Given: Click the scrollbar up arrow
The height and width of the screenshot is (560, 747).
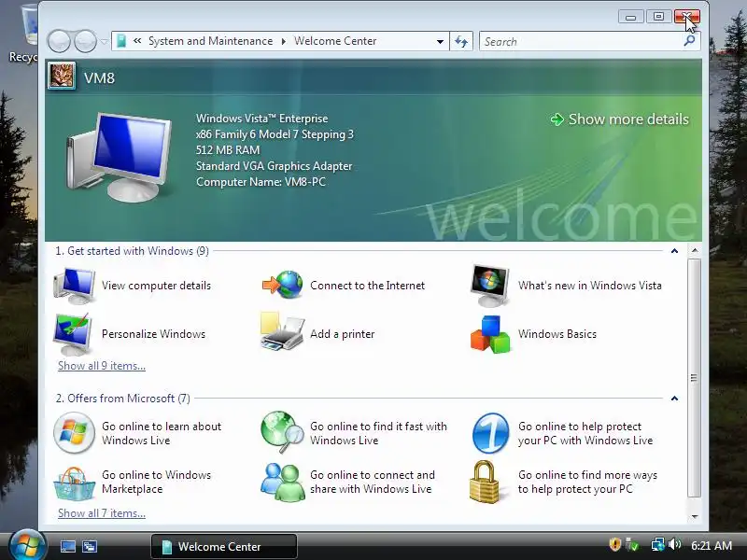Looking at the screenshot, I should [x=695, y=250].
